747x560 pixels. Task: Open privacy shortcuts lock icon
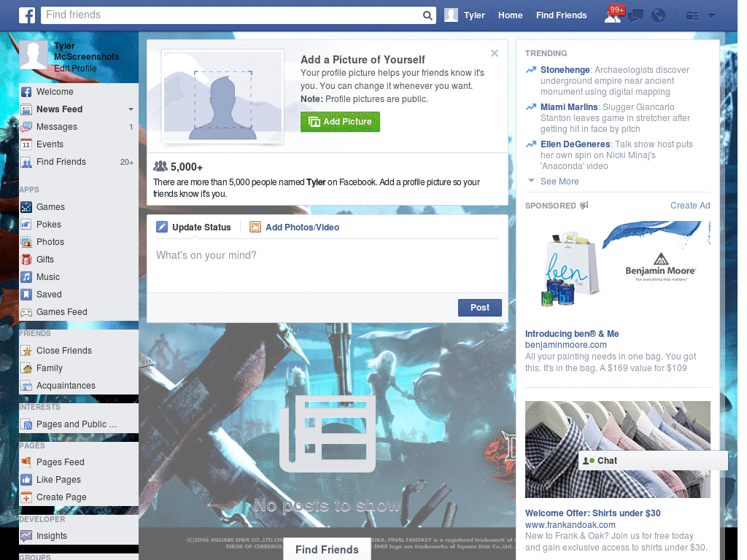[692, 16]
